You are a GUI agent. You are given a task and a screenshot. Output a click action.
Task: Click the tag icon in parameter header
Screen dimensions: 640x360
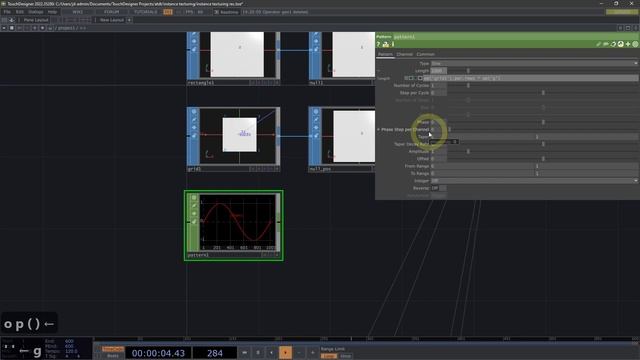(x=606, y=44)
